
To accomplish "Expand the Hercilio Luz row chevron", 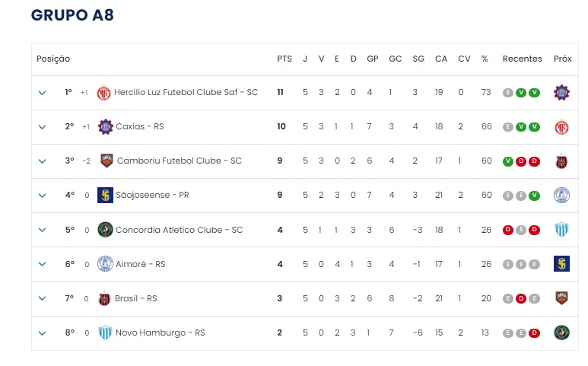I will point(43,93).
